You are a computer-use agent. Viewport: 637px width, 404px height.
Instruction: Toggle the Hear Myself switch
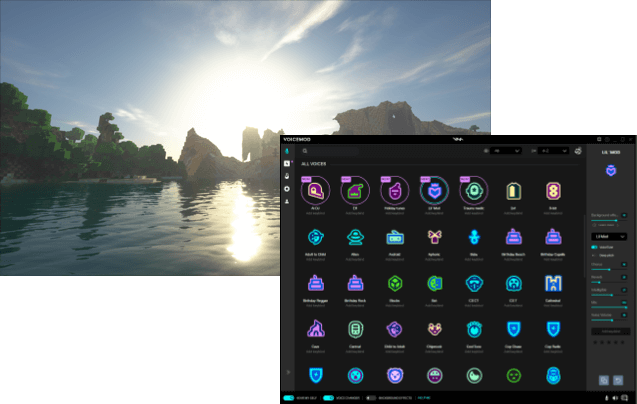(288, 398)
